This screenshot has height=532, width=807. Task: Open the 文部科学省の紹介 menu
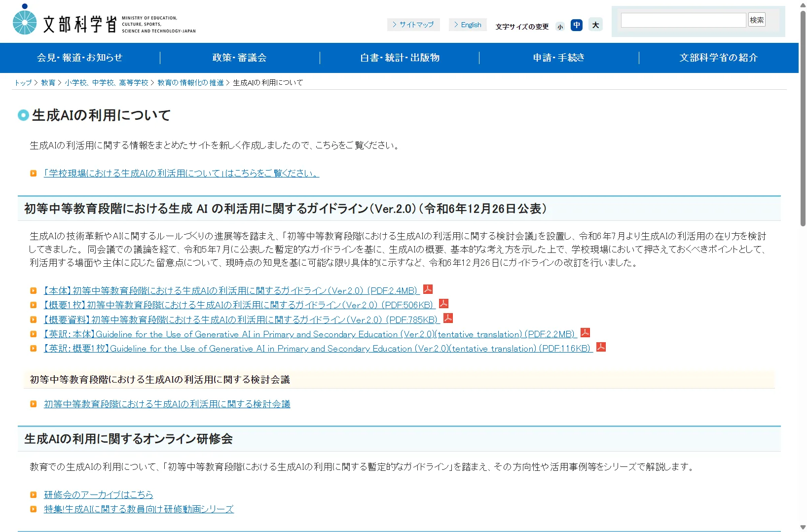[719, 58]
